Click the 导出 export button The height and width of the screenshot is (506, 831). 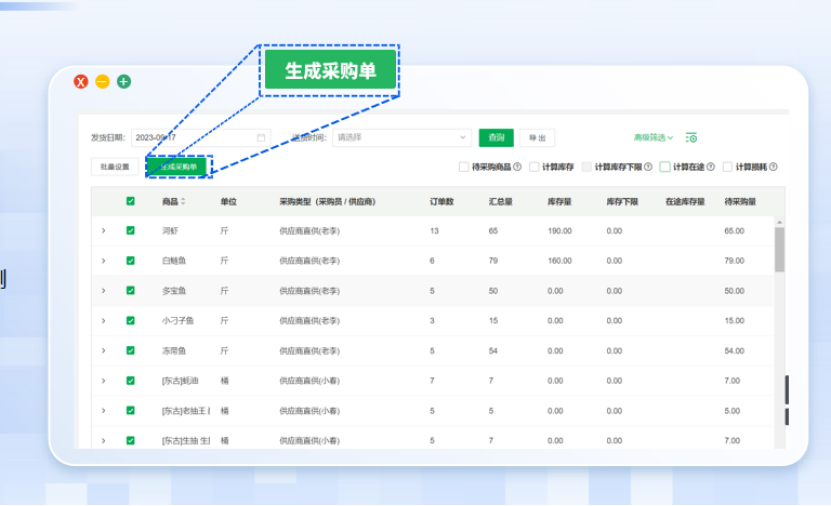[537, 138]
